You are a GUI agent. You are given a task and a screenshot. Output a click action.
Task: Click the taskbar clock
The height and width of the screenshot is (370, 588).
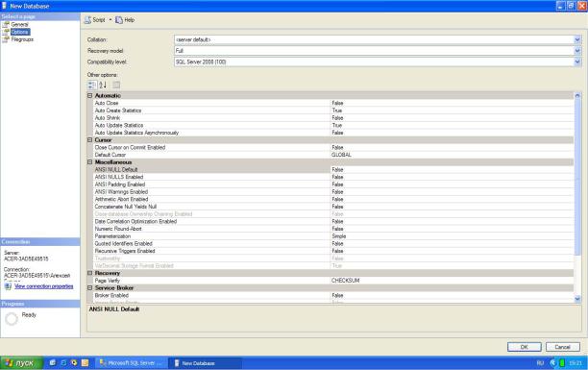576,363
